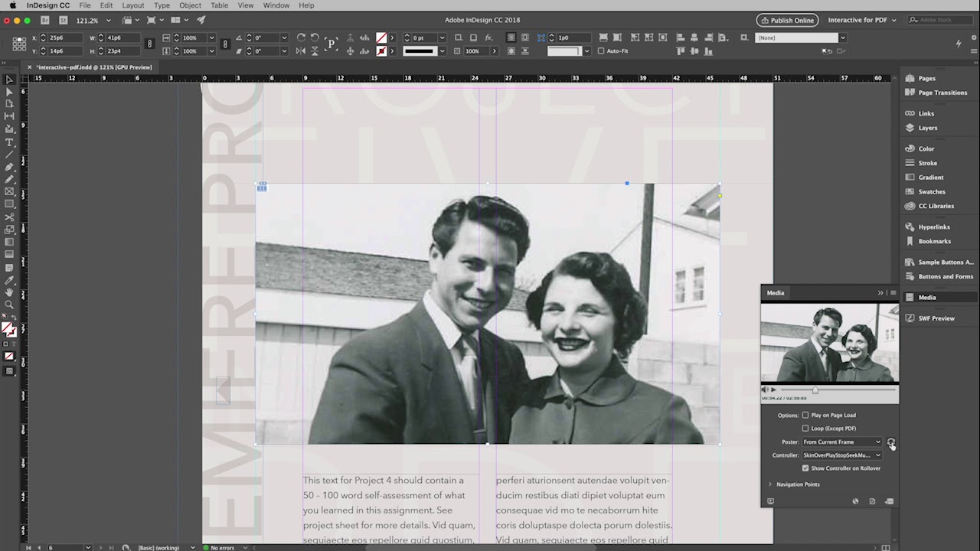Viewport: 980px width, 551px height.
Task: Collapse the Media panel with double arrows
Action: 880,292
